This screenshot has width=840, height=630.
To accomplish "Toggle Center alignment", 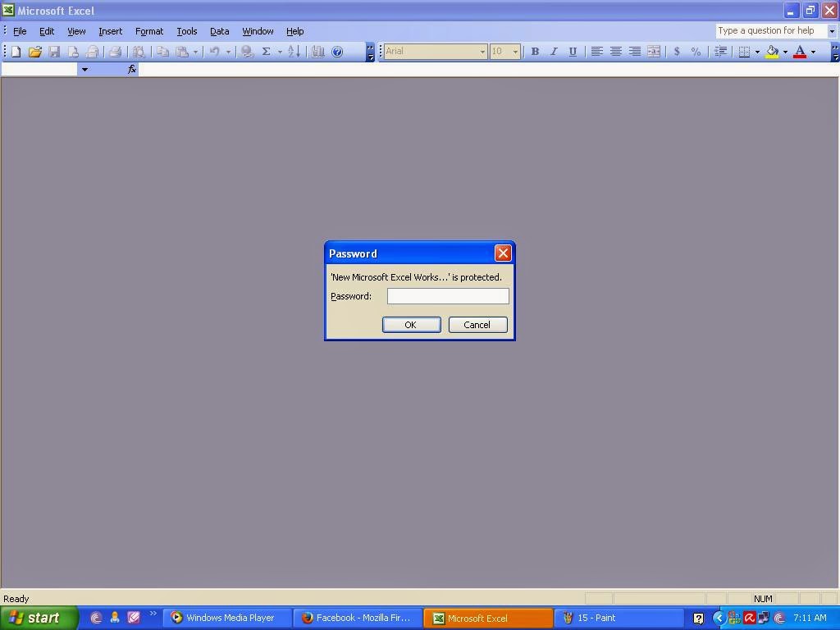I will pyautogui.click(x=616, y=52).
